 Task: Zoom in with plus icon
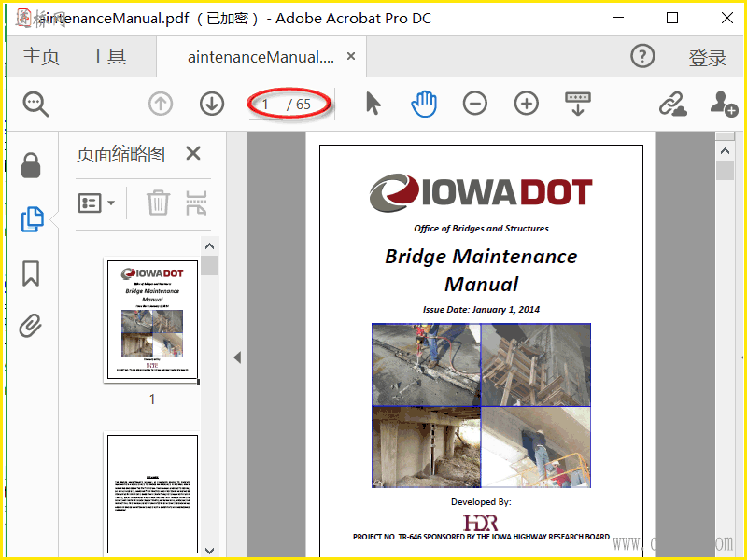tap(527, 104)
